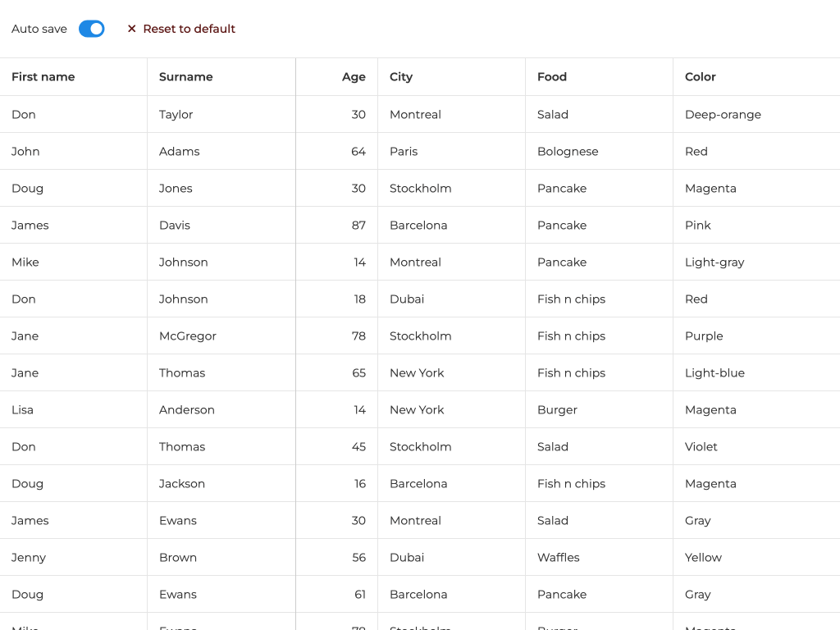Click the Jenny first name cell
Viewport: 840px width, 630px height.
[29, 558]
